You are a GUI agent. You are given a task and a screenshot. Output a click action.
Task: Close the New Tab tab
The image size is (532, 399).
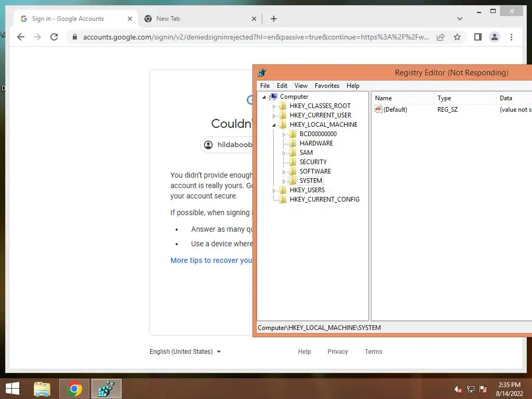coord(254,19)
